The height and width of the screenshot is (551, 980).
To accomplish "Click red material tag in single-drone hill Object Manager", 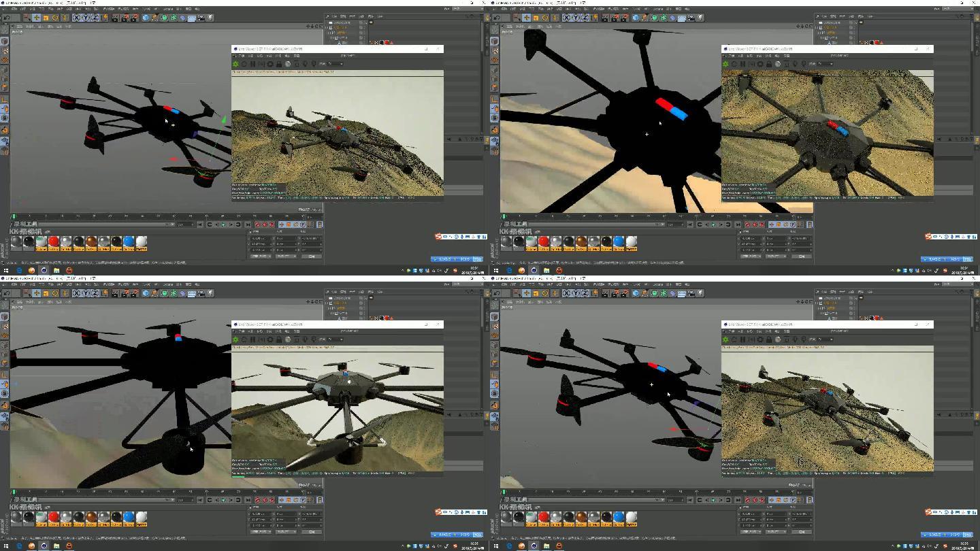I will tap(387, 42).
